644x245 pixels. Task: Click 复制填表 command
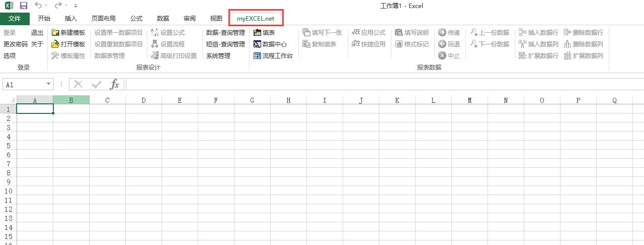point(319,44)
